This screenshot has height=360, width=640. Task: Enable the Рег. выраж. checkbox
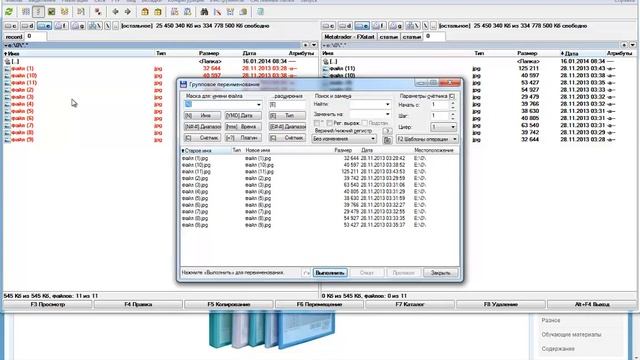tap(329, 123)
